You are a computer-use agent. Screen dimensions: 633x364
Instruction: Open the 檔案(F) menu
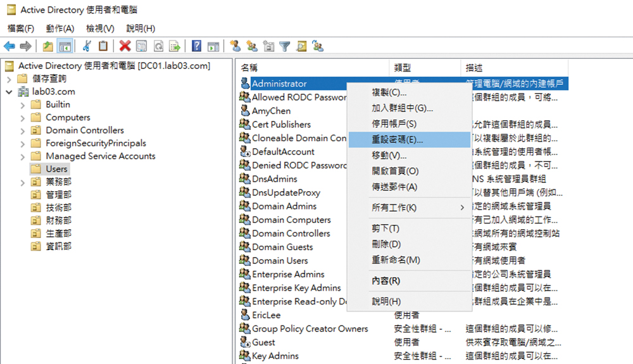coord(21,28)
